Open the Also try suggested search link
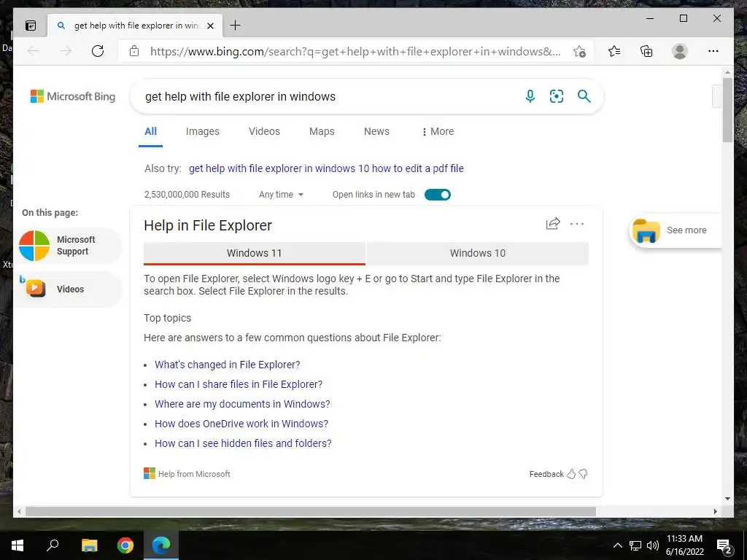Image resolution: width=747 pixels, height=560 pixels. (x=326, y=168)
